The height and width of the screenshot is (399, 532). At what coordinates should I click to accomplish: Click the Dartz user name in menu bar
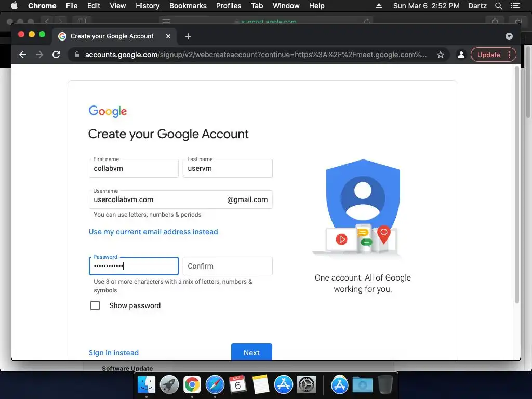(477, 6)
